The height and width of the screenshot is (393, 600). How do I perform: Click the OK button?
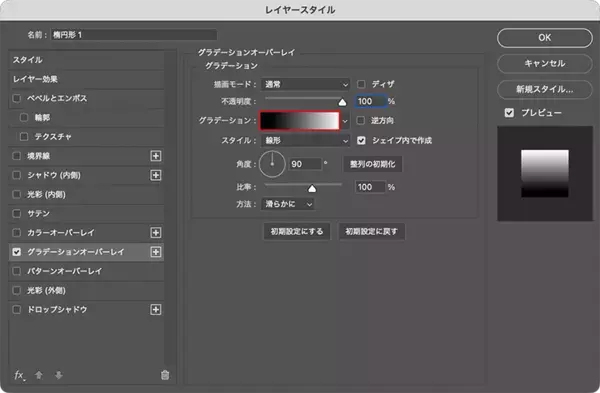click(545, 38)
